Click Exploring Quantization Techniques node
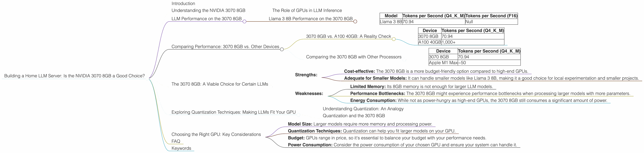 (233, 112)
